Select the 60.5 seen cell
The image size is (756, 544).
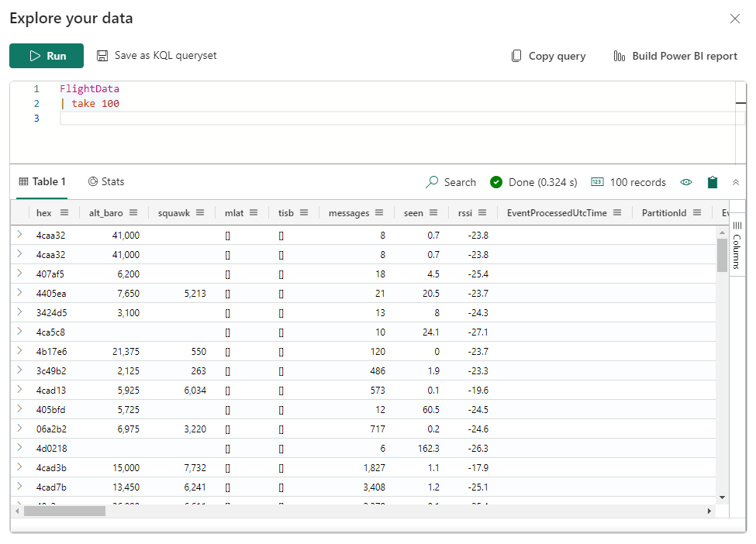(x=431, y=410)
